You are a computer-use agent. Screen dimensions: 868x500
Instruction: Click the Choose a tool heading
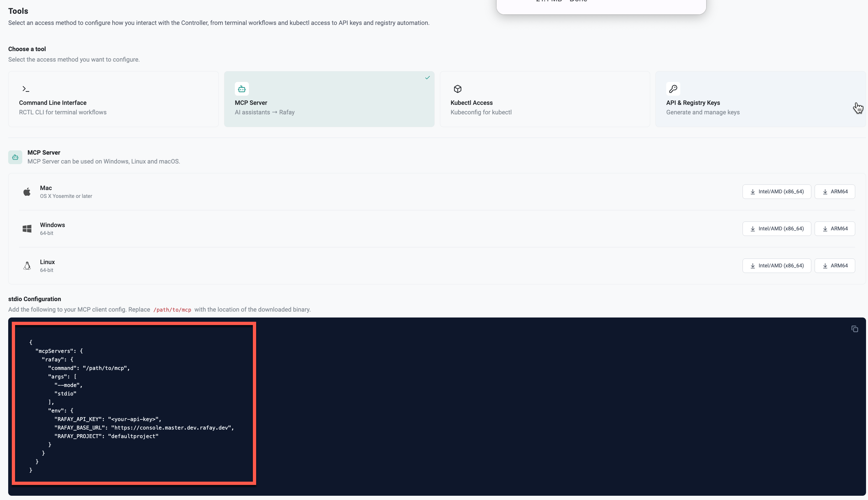tap(27, 49)
